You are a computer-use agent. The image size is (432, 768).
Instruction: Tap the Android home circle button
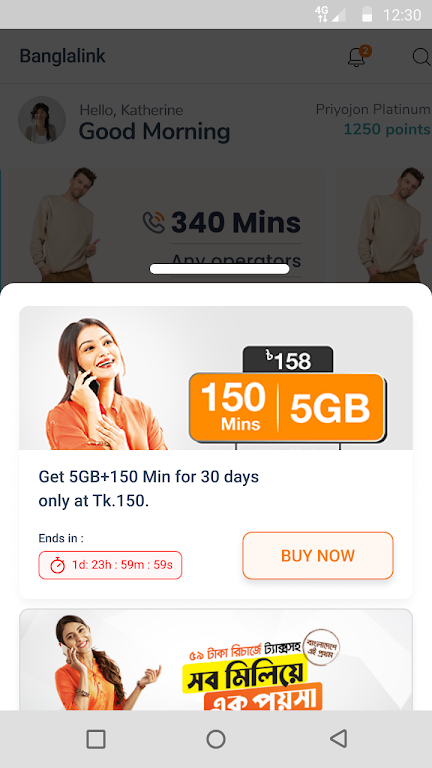[x=216, y=739]
